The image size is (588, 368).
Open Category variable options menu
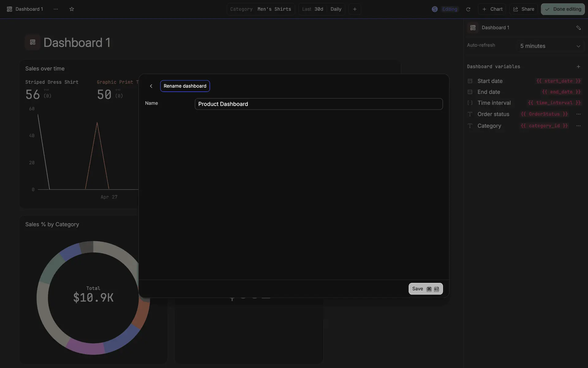point(578,126)
